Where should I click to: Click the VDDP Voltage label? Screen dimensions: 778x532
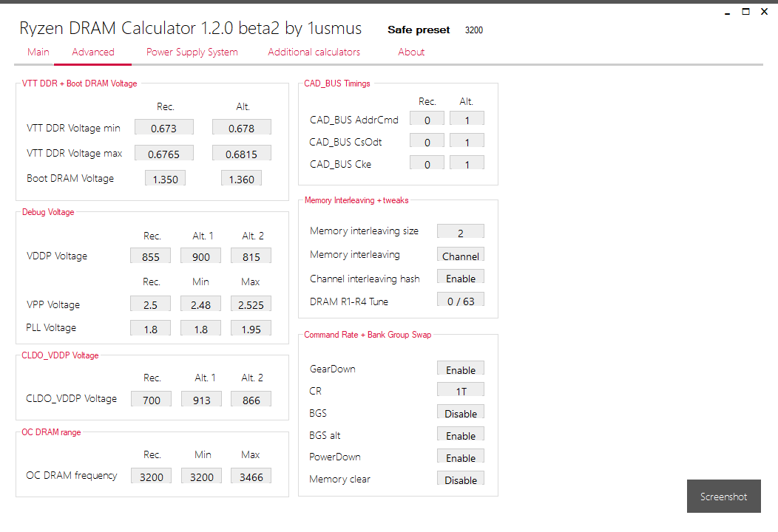click(x=57, y=256)
